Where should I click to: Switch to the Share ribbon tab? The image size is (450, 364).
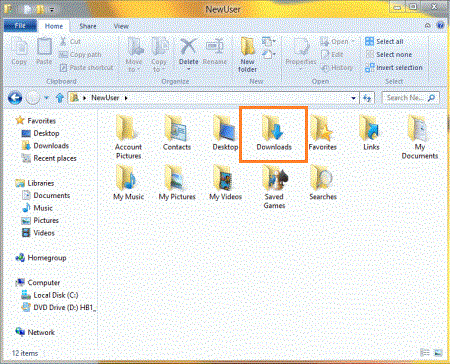point(88,26)
